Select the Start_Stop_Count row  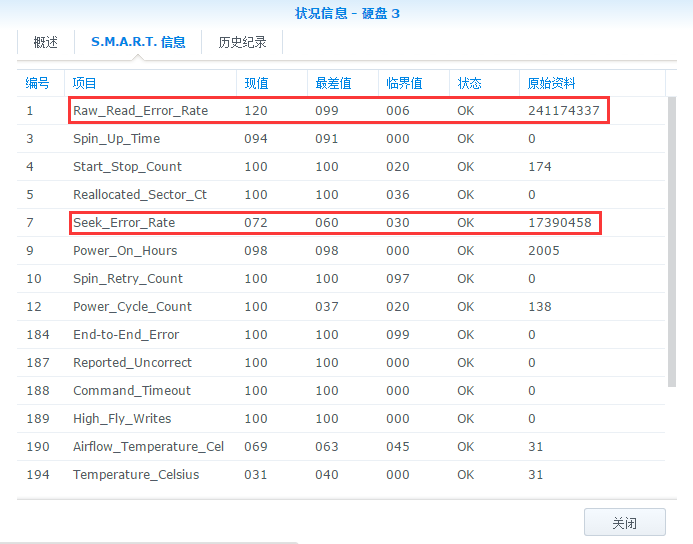click(x=341, y=167)
